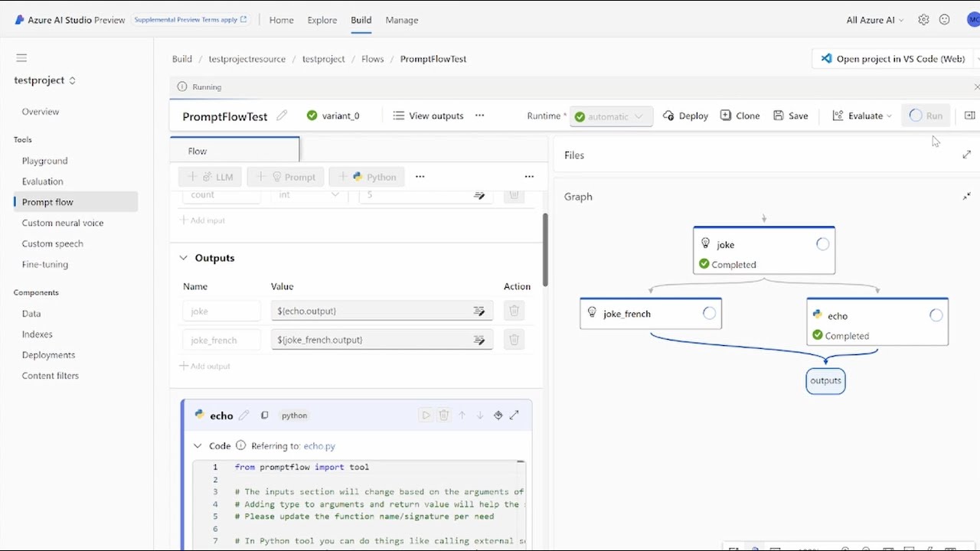Viewport: 980px width, 551px height.
Task: Expand the Files panel
Action: [x=966, y=155]
